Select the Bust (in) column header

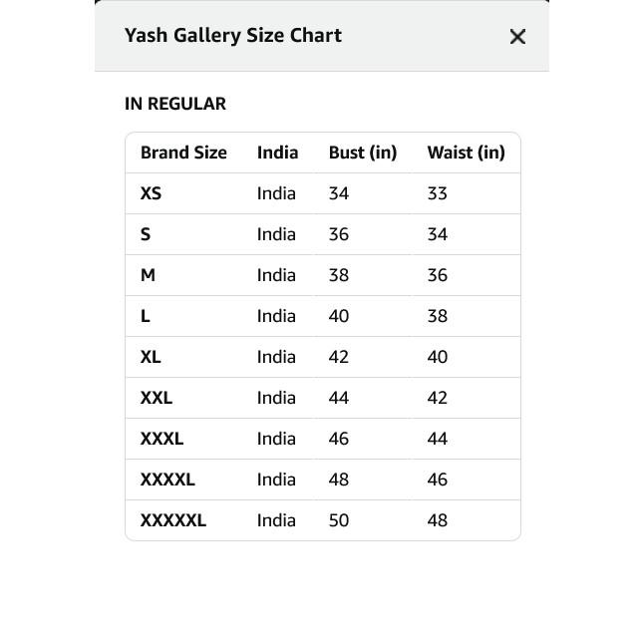pos(363,153)
